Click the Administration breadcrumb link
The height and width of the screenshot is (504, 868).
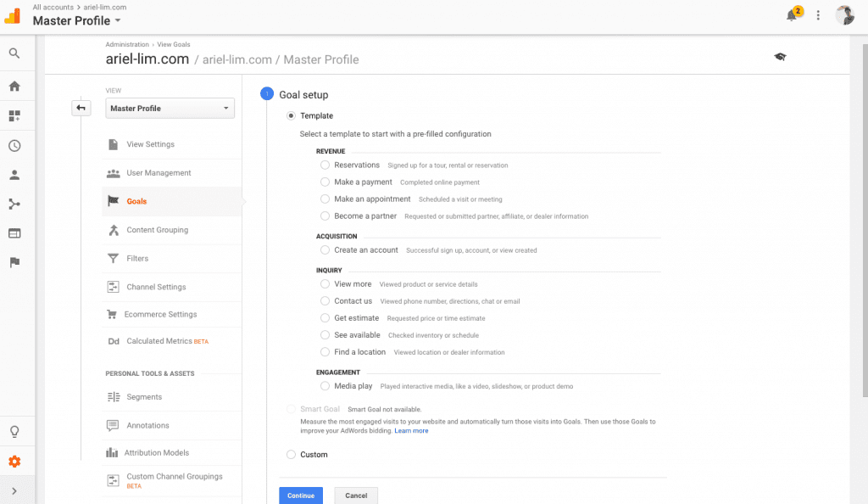coord(127,44)
